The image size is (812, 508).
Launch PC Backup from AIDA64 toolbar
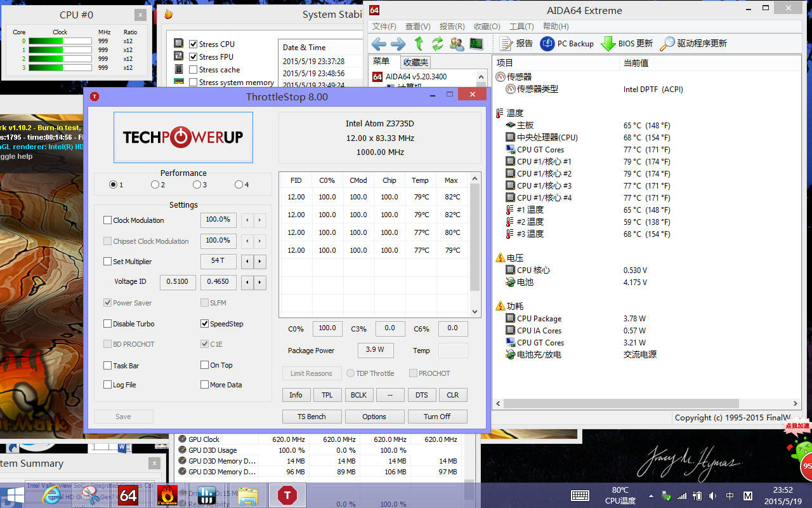566,44
